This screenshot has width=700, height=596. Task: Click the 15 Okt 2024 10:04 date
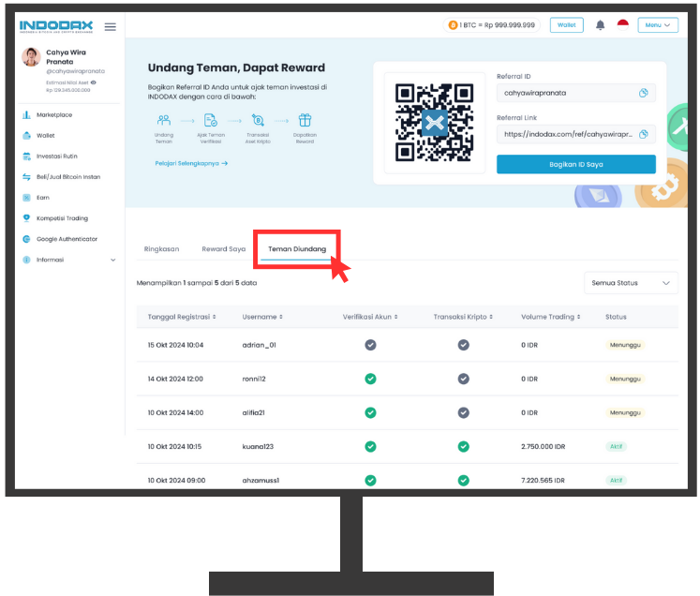point(175,345)
